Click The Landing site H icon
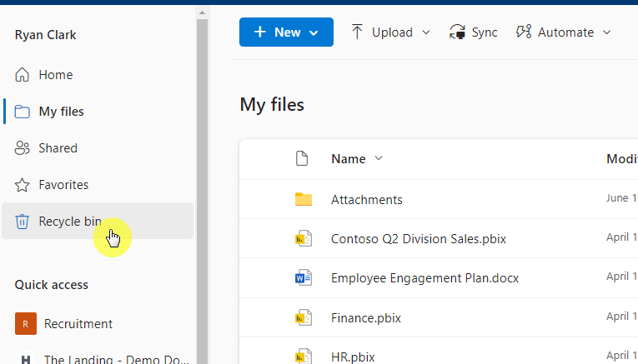The image size is (638, 364). pos(26,357)
